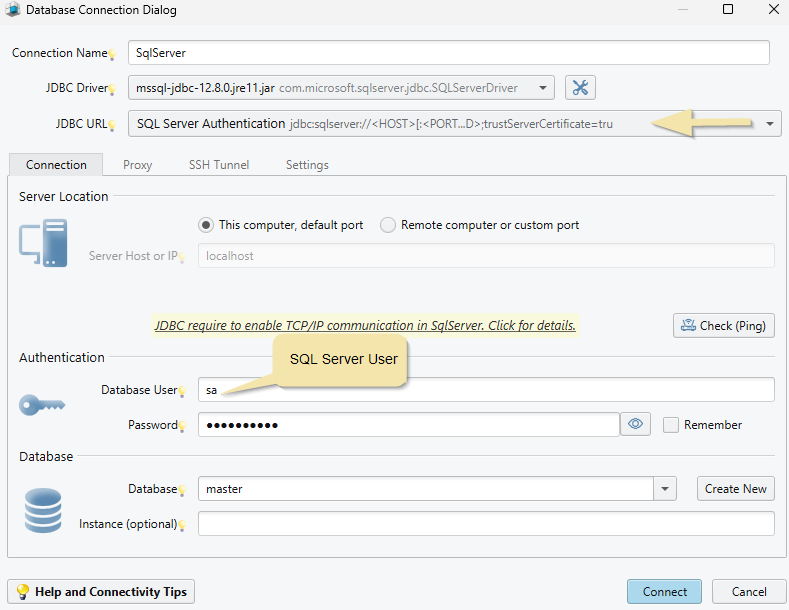Click the lightbulb hint beside Server Host or IP

[183, 258]
